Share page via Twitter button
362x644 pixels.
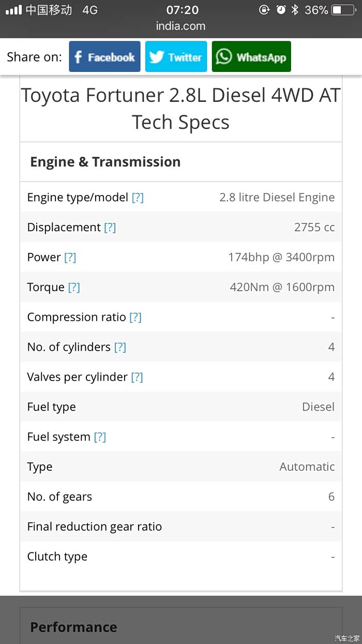pyautogui.click(x=176, y=57)
